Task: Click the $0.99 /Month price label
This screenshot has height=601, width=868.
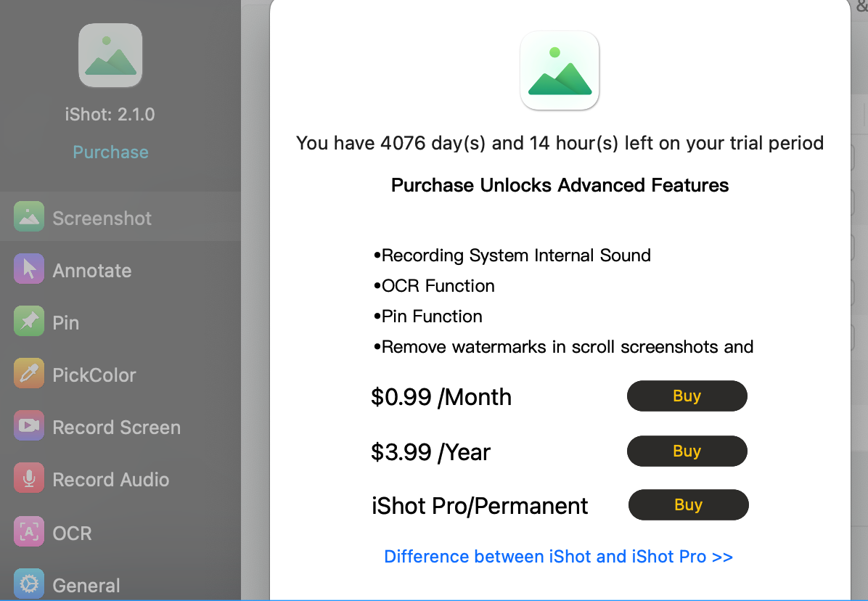Action: coord(441,397)
